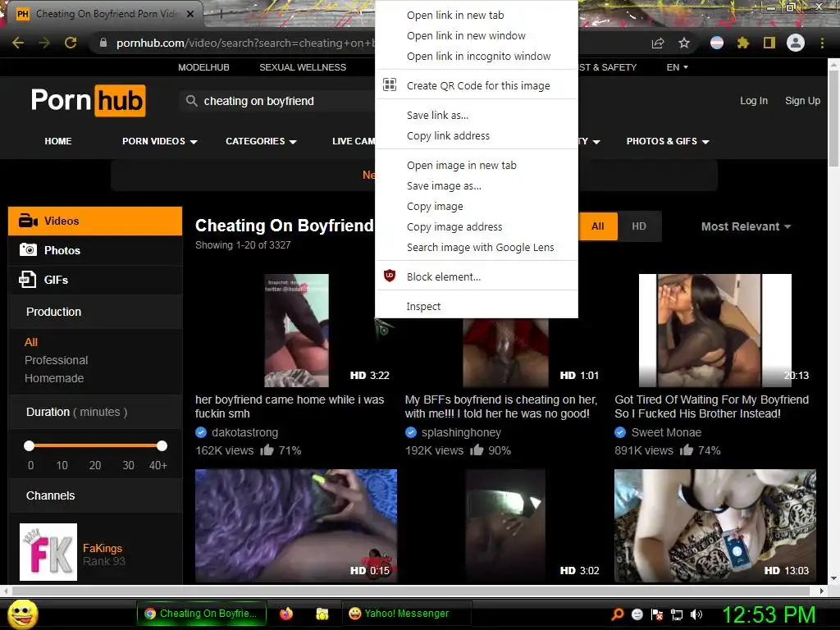Open the FaKings channel link

tap(103, 548)
